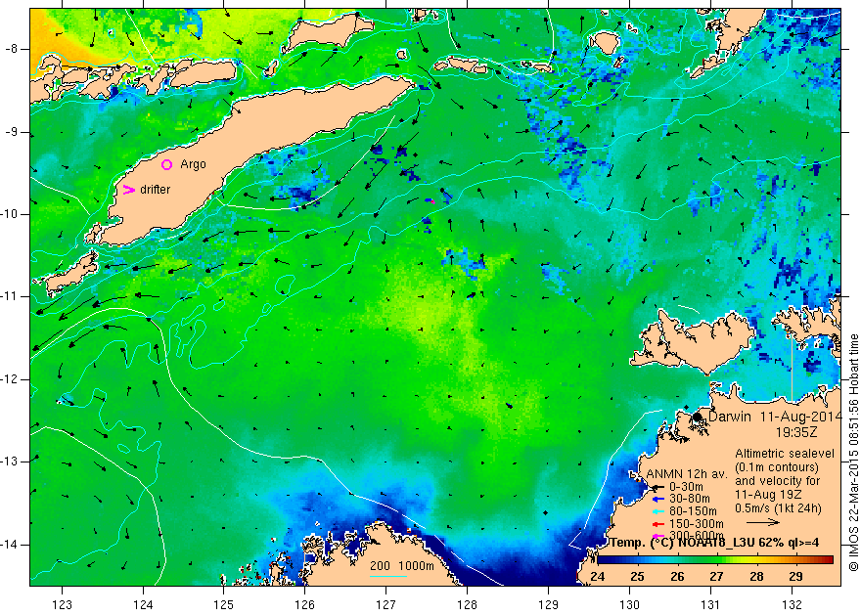The image size is (861, 616).
Task: Click the 0.5m/s velocity scale arrow
Action: pos(764,522)
